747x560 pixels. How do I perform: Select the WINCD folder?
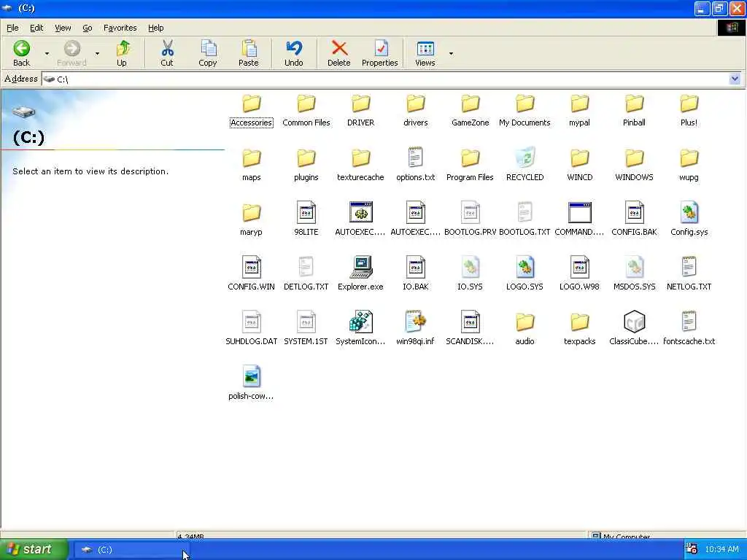(x=580, y=166)
